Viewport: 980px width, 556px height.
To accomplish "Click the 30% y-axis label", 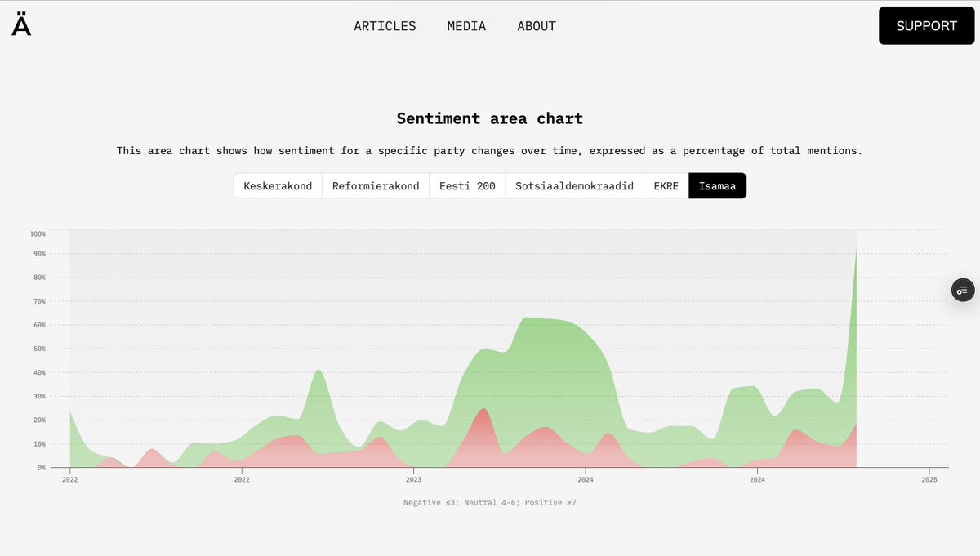I will [39, 396].
